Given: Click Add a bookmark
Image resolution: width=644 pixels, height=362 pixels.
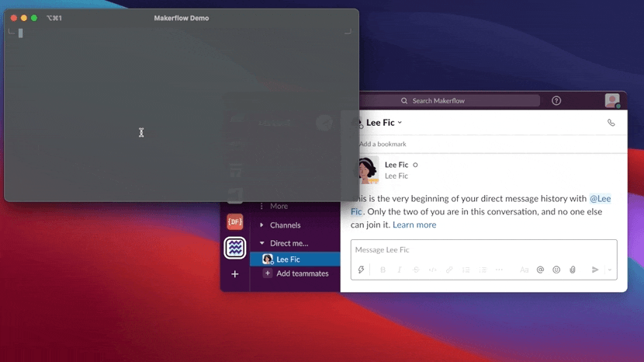Looking at the screenshot, I should click(x=383, y=144).
